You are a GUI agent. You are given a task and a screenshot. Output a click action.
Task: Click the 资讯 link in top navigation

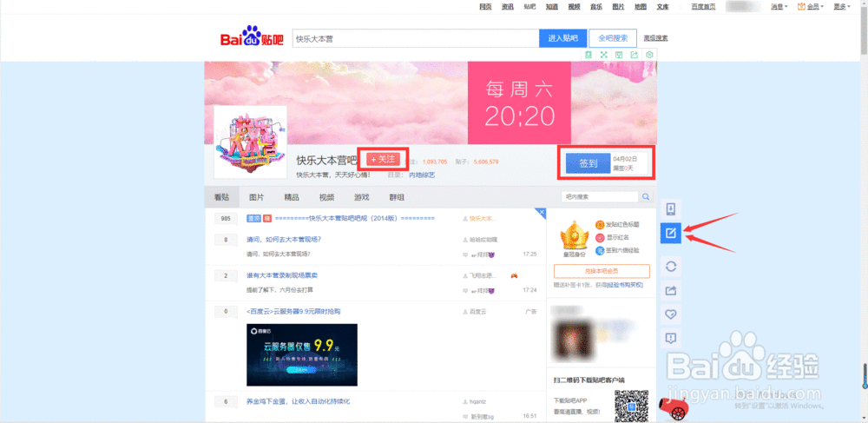pyautogui.click(x=508, y=7)
